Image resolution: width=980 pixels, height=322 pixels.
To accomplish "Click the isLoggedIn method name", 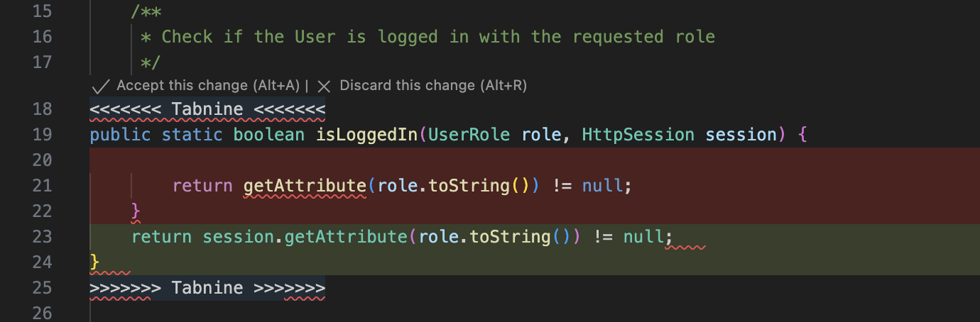I will 366,135.
